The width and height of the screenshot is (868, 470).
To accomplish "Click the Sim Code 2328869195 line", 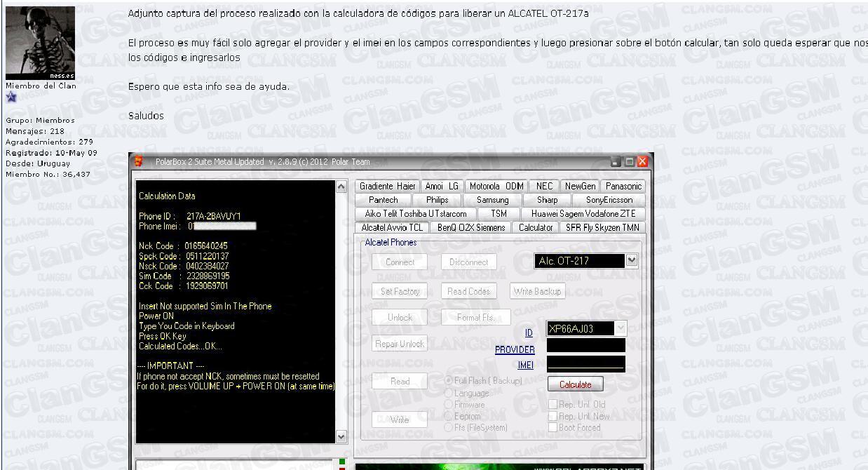I will tap(184, 276).
